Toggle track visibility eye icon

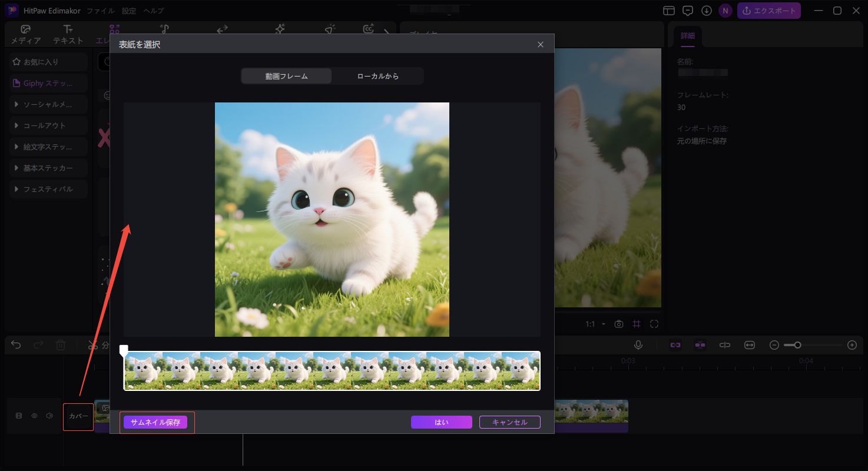click(35, 416)
